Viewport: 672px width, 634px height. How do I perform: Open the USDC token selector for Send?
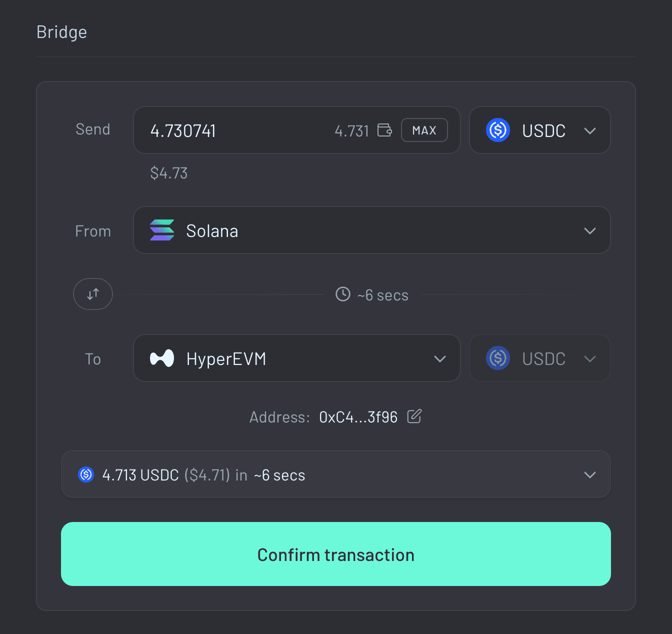coord(540,130)
